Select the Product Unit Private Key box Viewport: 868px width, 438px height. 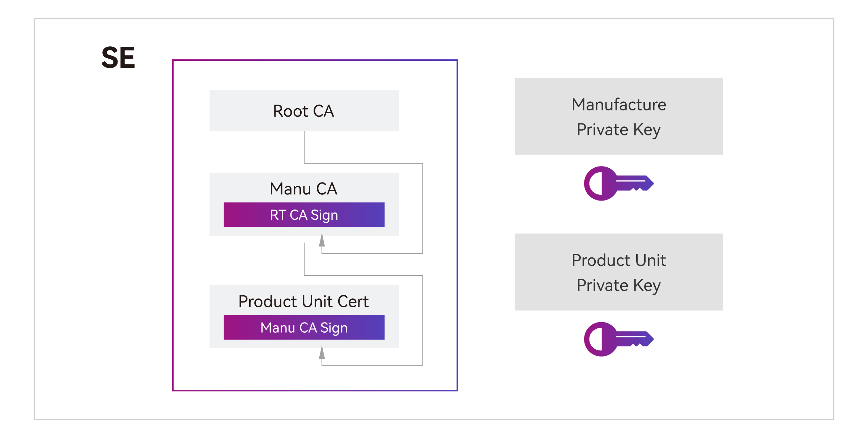pos(619,272)
